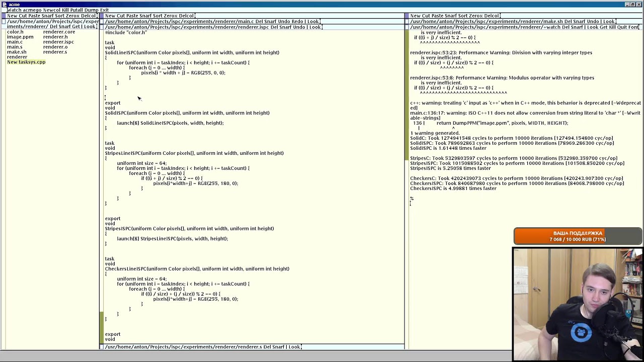Click the "1 warning generated." output line
Image resolution: width=644 pixels, height=362 pixels.
(435, 133)
